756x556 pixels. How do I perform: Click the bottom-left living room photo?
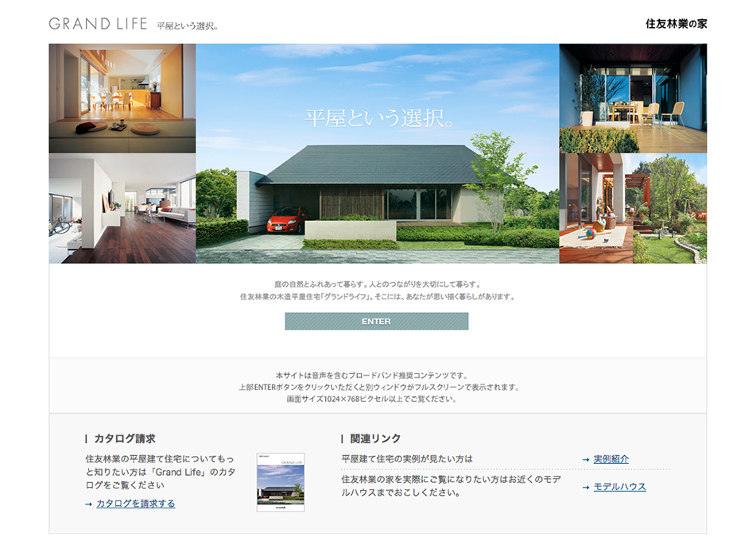tap(122, 208)
